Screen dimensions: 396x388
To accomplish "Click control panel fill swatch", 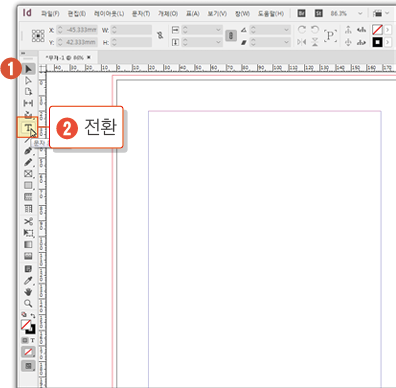I will [377, 30].
